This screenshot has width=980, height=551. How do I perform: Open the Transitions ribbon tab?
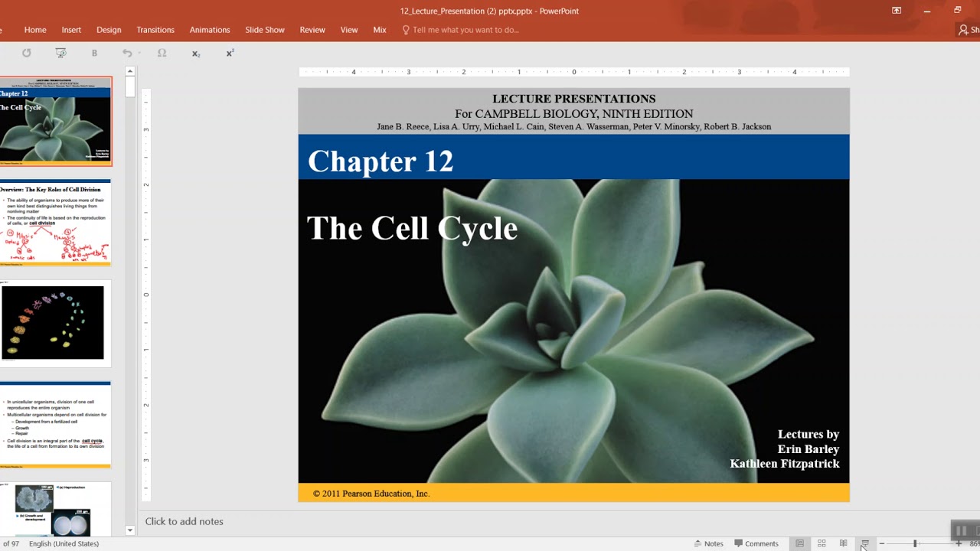[155, 30]
